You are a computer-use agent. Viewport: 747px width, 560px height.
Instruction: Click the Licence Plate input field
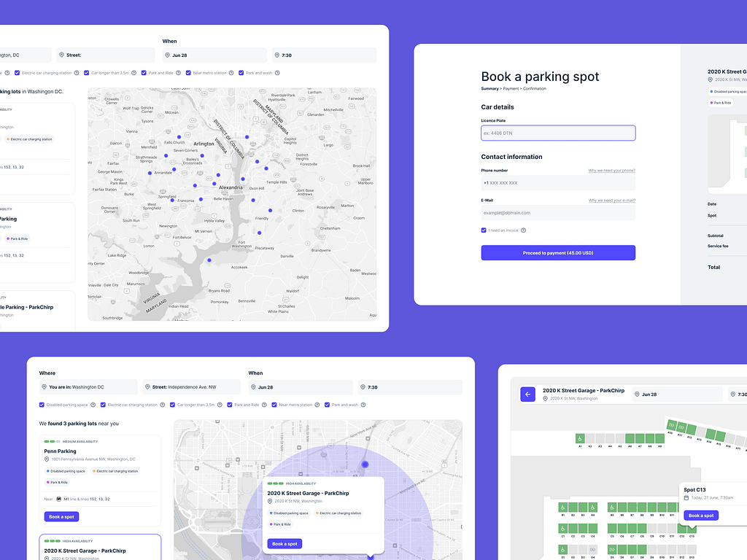[x=558, y=133]
